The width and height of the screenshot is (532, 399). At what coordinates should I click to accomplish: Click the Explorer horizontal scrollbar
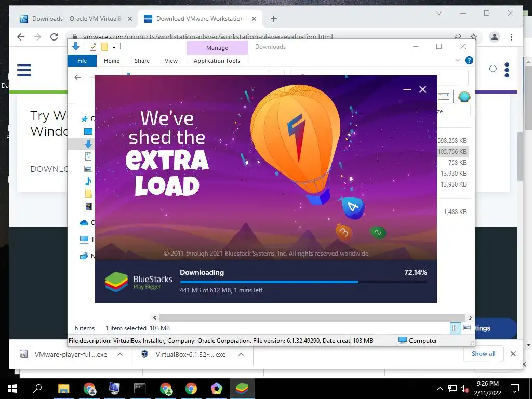coord(312,317)
